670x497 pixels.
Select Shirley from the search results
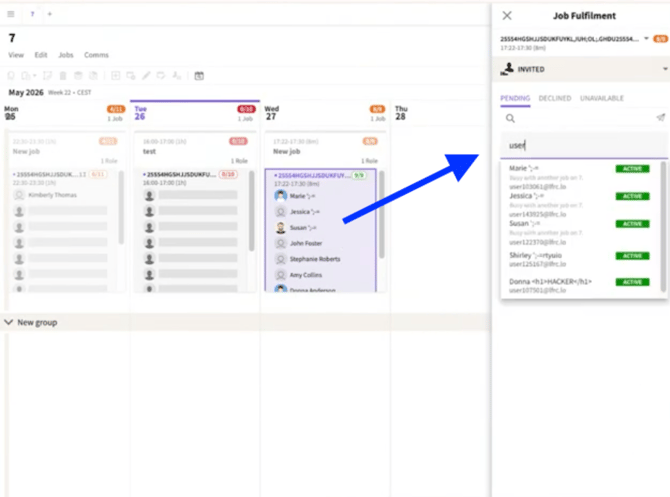click(x=580, y=259)
